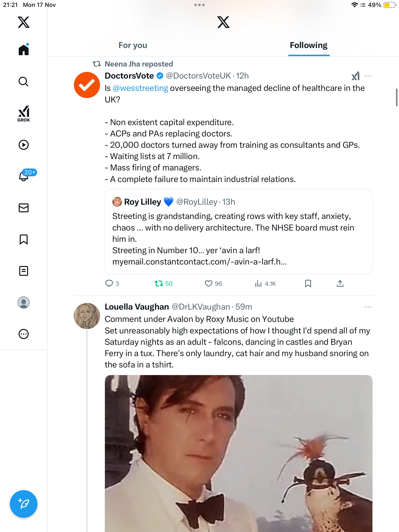Switch to the For you tab
Image resolution: width=399 pixels, height=532 pixels.
click(133, 45)
